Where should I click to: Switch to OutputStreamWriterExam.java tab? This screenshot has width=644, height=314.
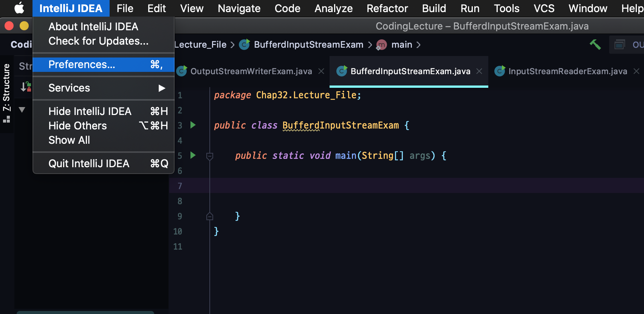click(x=251, y=71)
